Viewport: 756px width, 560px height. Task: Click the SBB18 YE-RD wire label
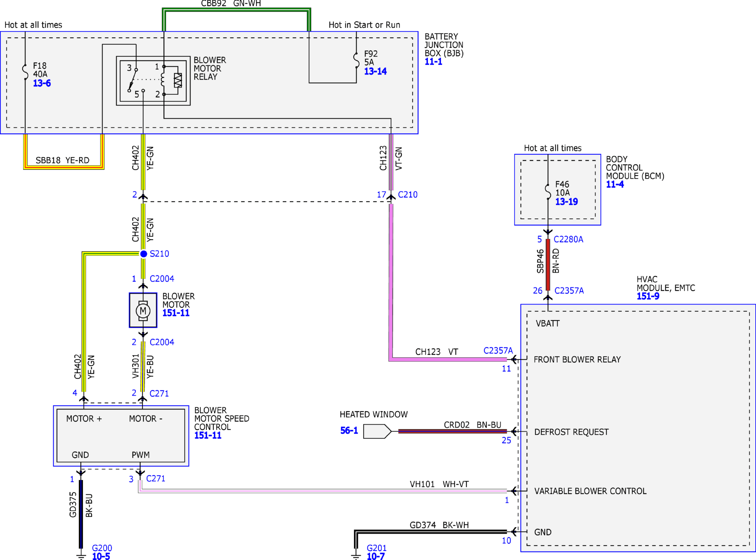[62, 161]
